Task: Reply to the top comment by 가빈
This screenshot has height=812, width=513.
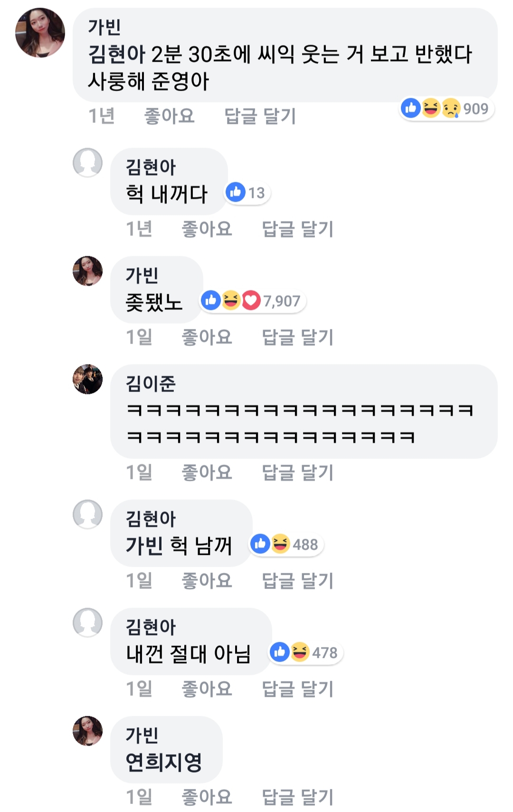Action: click(x=260, y=116)
